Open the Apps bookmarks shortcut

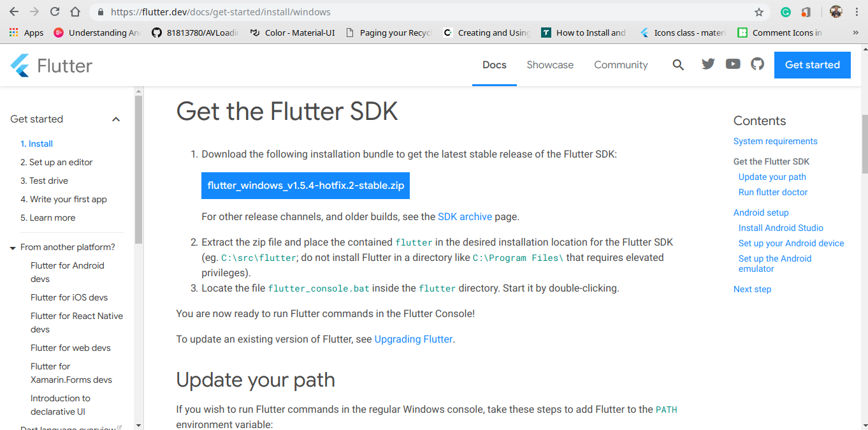coord(26,33)
